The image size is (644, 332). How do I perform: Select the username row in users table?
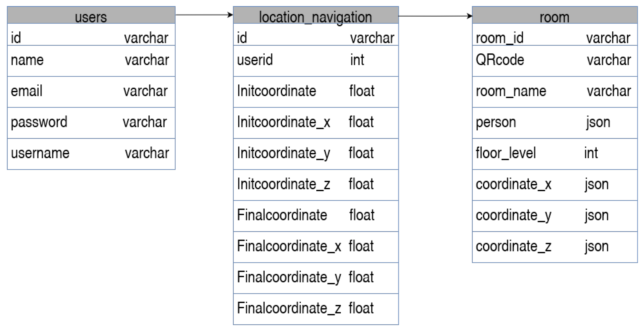point(91,153)
